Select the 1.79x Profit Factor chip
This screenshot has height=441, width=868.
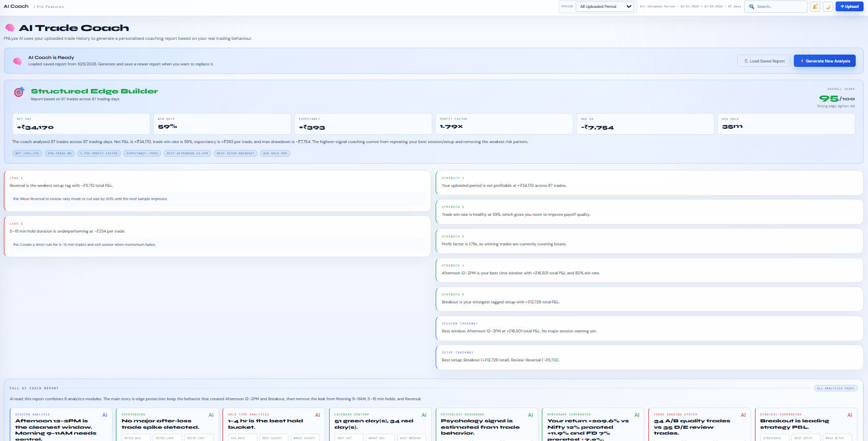click(x=99, y=153)
